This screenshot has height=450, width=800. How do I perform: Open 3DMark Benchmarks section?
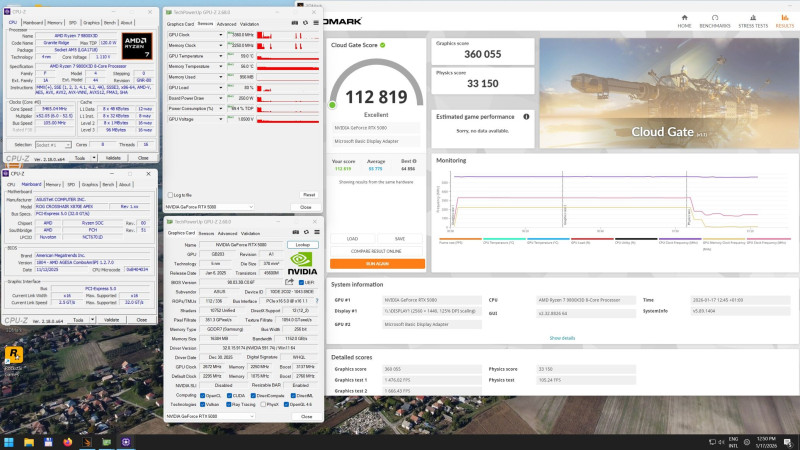pyautogui.click(x=715, y=21)
